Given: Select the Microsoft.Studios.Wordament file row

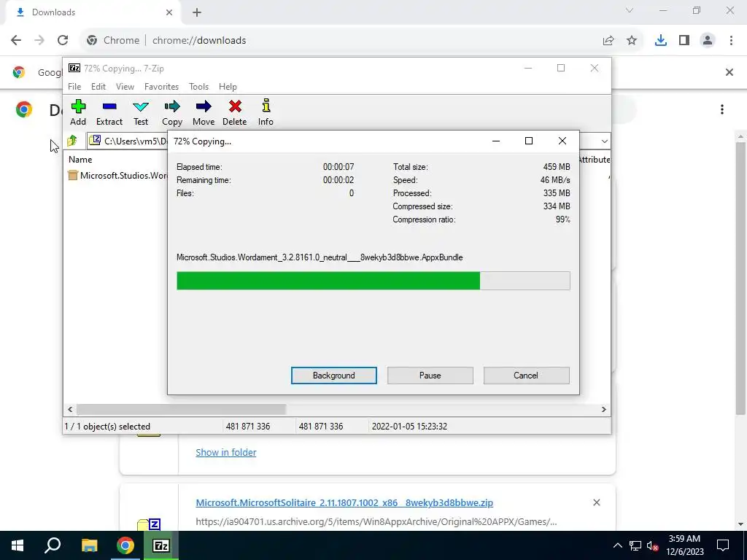Looking at the screenshot, I should pos(117,176).
